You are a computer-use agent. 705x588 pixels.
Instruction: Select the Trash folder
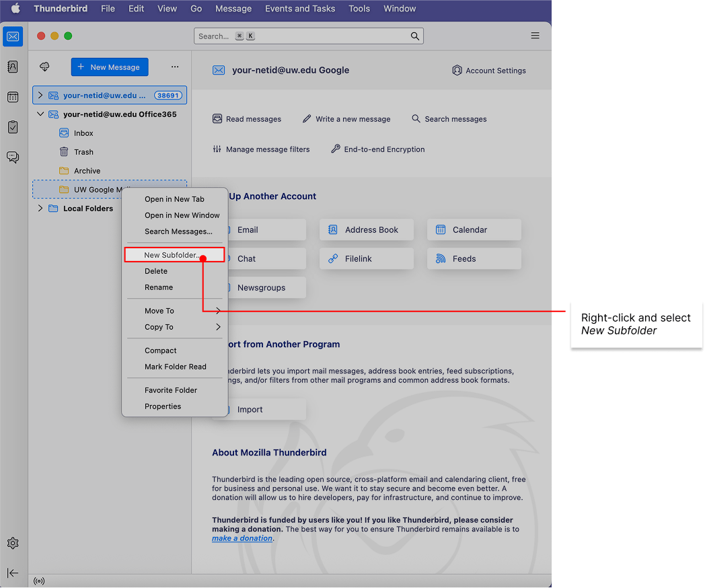pos(84,151)
